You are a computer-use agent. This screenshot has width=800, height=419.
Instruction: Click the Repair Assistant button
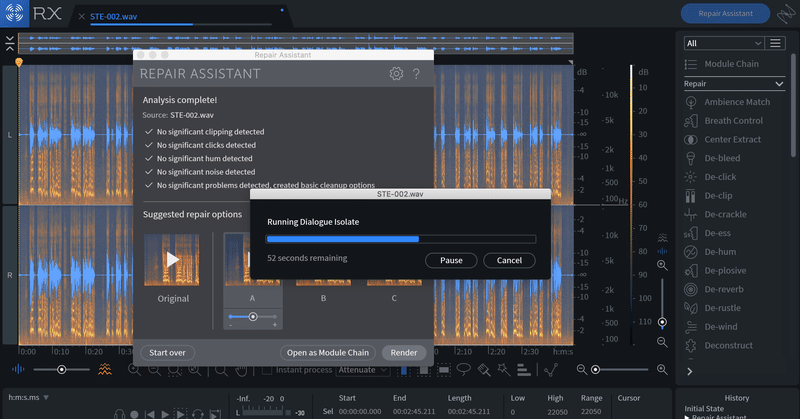click(x=725, y=14)
